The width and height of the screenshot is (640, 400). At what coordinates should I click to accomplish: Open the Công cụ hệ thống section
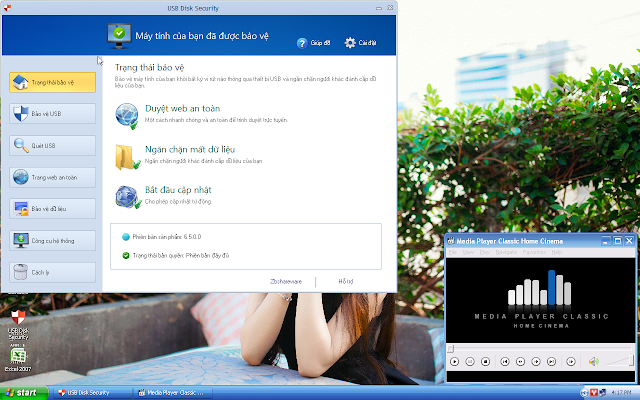coord(53,241)
